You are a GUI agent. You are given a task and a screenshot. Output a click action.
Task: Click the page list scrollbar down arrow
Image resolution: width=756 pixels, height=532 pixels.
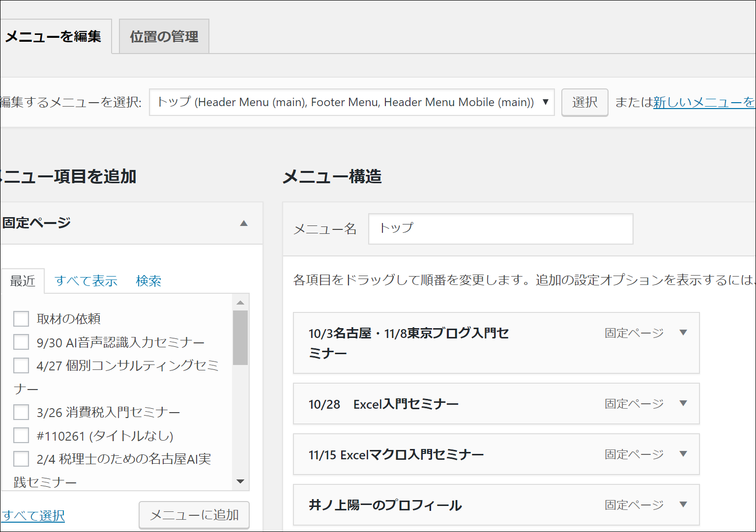(240, 481)
